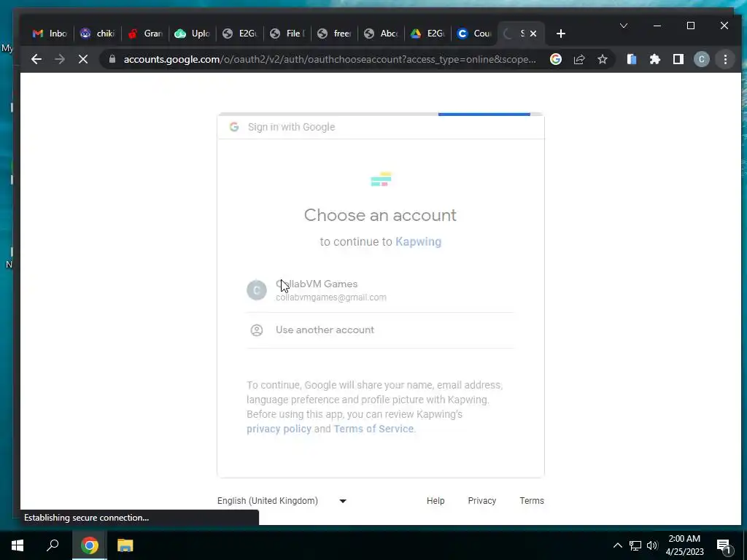This screenshot has height=560, width=747.
Task: Open Windows taskbar search
Action: 53,545
